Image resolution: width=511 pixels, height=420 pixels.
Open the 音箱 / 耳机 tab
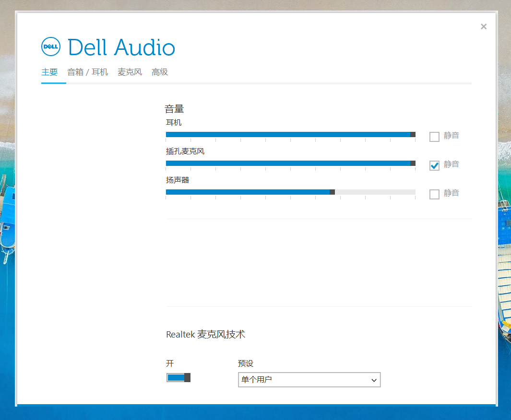coord(87,72)
